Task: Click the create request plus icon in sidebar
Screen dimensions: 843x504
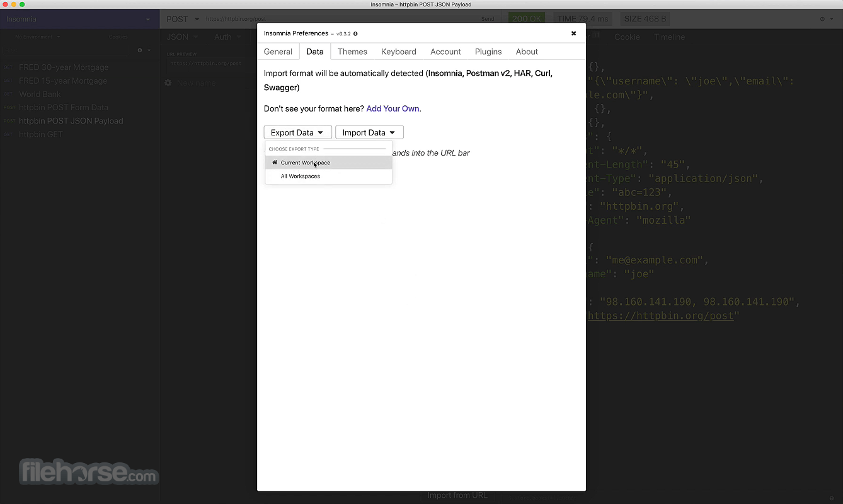Action: click(140, 50)
